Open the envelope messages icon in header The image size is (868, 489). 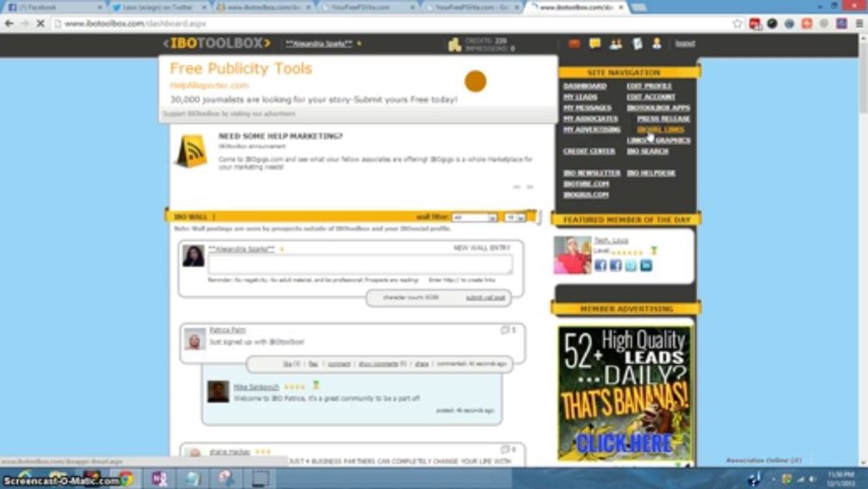coord(574,43)
